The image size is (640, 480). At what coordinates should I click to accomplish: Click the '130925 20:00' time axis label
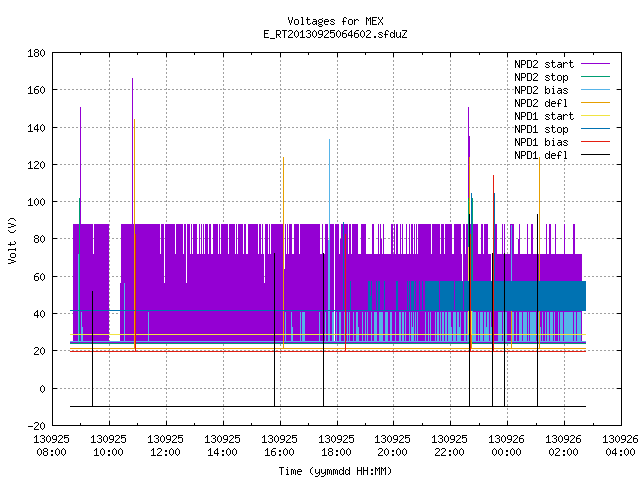tap(393, 446)
